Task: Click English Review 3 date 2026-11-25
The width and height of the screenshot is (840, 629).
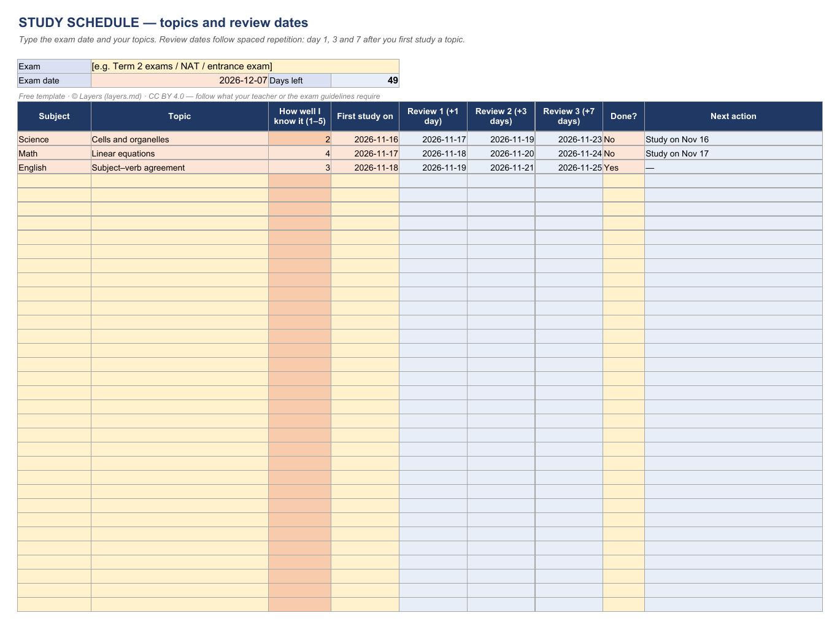Action: 569,168
